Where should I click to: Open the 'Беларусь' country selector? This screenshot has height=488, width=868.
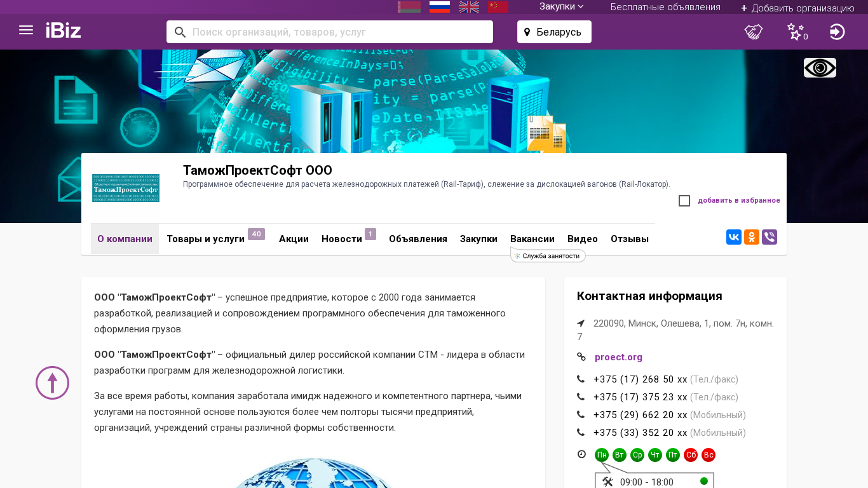(x=554, y=32)
